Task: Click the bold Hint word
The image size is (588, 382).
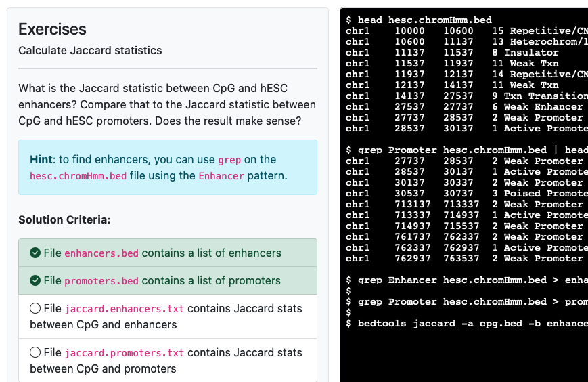Action: click(x=42, y=160)
